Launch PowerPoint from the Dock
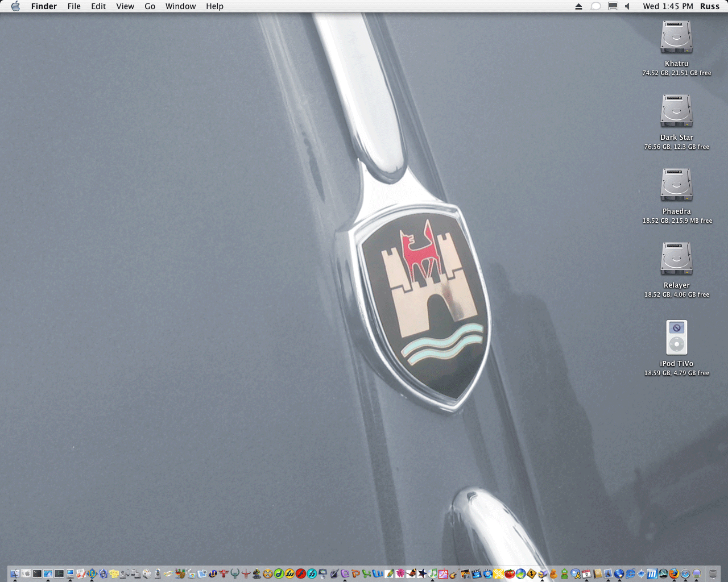 coord(355,573)
